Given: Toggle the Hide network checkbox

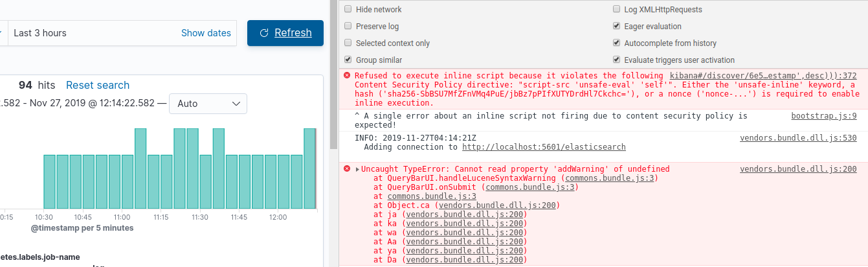Looking at the screenshot, I should (x=348, y=10).
